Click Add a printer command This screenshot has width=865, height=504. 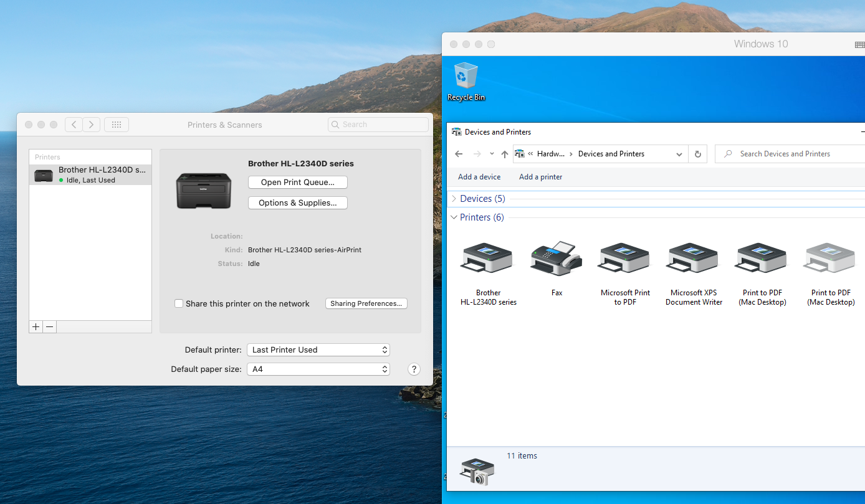pyautogui.click(x=541, y=177)
